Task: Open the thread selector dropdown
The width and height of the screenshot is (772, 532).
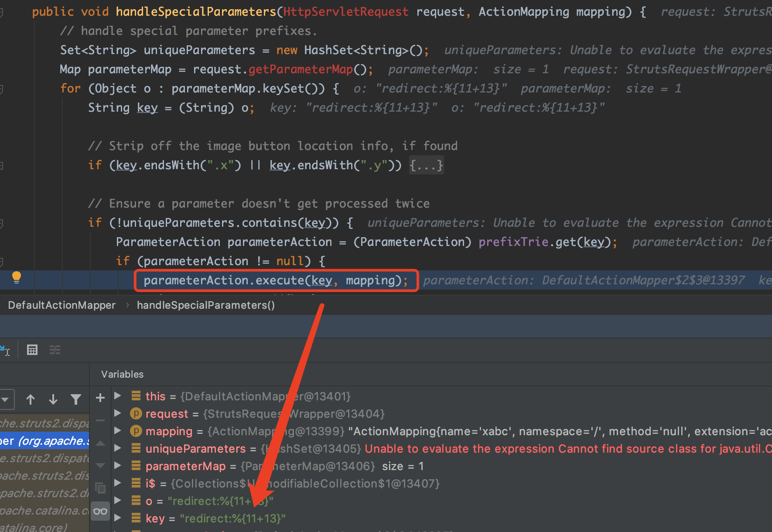Action: tap(6, 399)
